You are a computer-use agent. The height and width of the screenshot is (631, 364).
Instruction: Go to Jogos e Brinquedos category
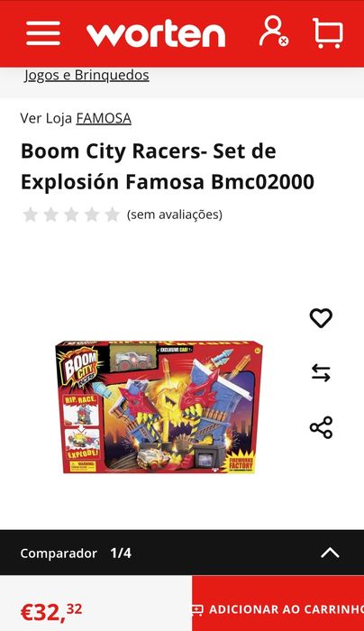pos(86,75)
